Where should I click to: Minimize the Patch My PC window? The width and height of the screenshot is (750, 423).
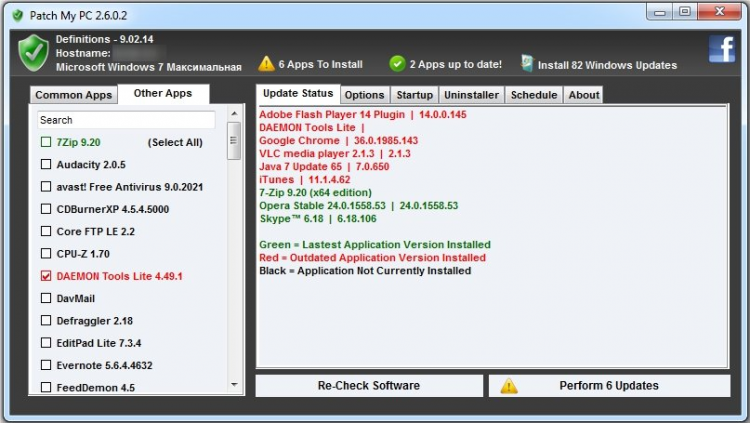(660, 12)
